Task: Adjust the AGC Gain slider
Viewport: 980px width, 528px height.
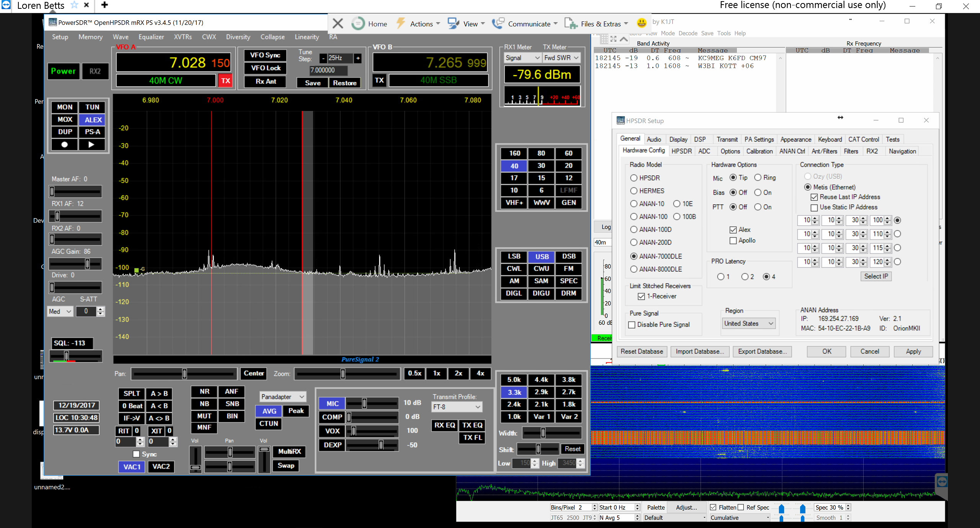Action: pos(75,264)
